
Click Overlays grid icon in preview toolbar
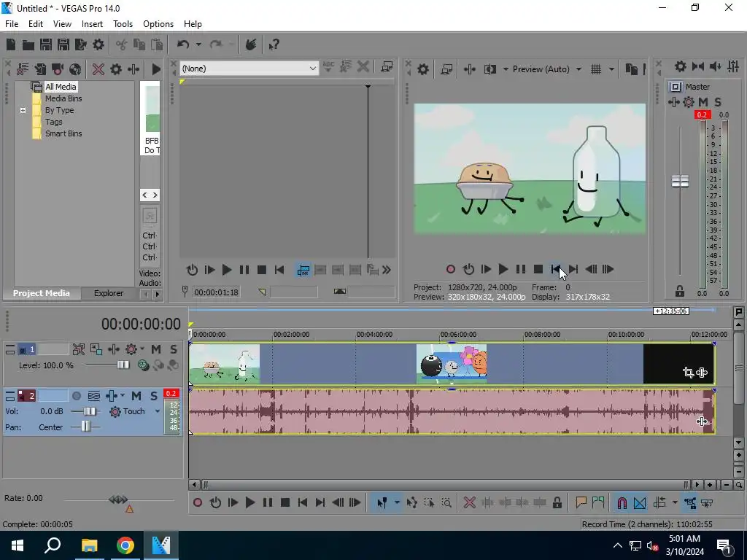[x=596, y=69]
